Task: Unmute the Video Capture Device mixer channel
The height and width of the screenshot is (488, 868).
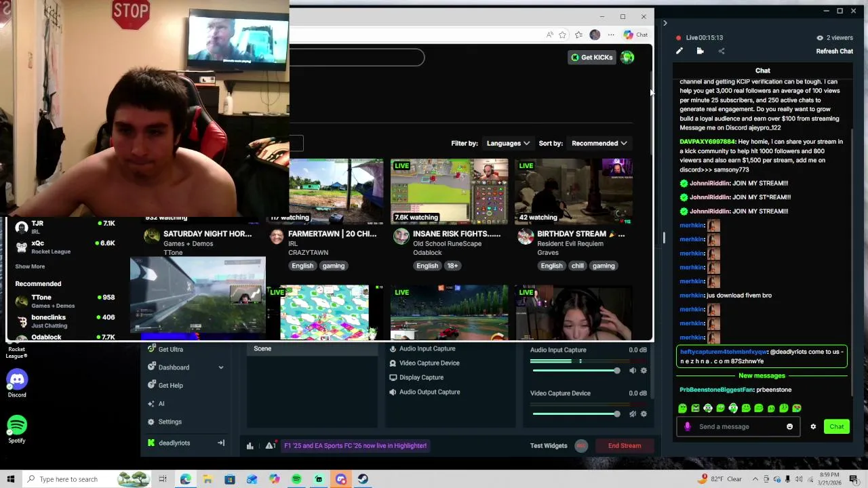Action: tap(633, 414)
